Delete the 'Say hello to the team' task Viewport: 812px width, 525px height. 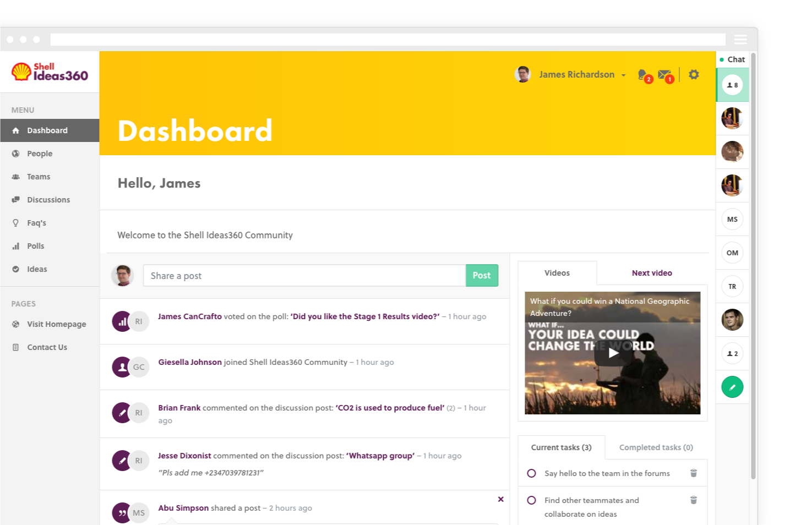(694, 473)
